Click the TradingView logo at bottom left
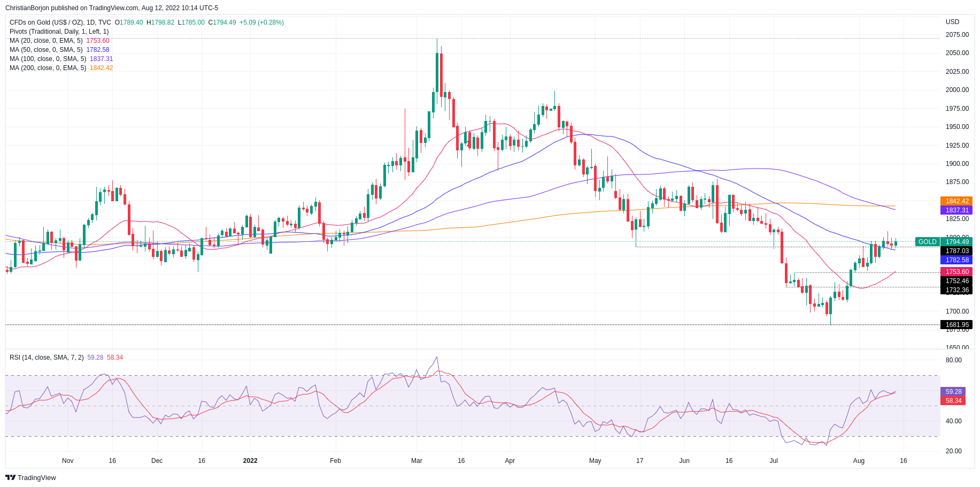Image resolution: width=980 pixels, height=487 pixels. tap(30, 477)
